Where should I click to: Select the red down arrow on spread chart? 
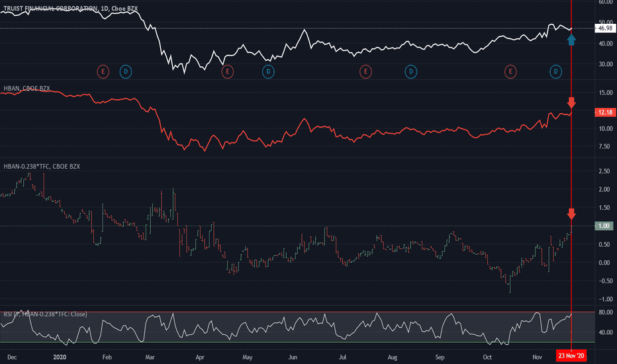click(x=571, y=214)
